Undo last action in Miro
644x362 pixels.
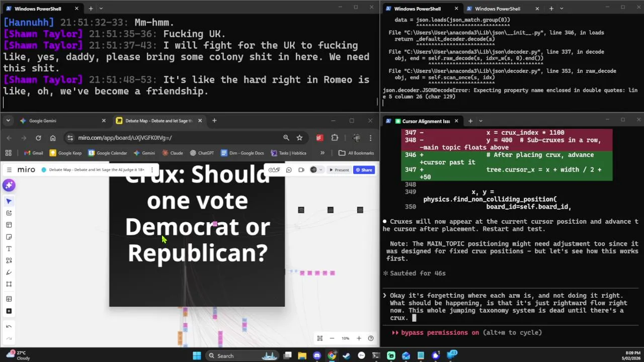tap(9, 327)
